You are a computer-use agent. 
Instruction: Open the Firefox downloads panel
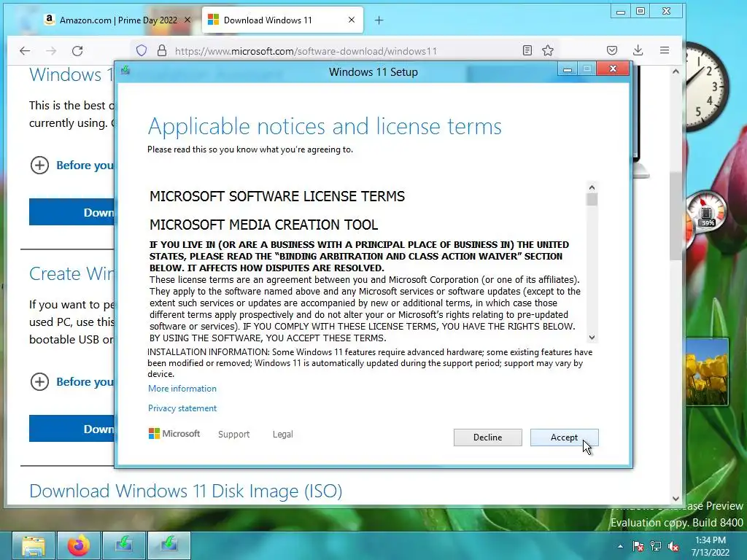(x=638, y=50)
